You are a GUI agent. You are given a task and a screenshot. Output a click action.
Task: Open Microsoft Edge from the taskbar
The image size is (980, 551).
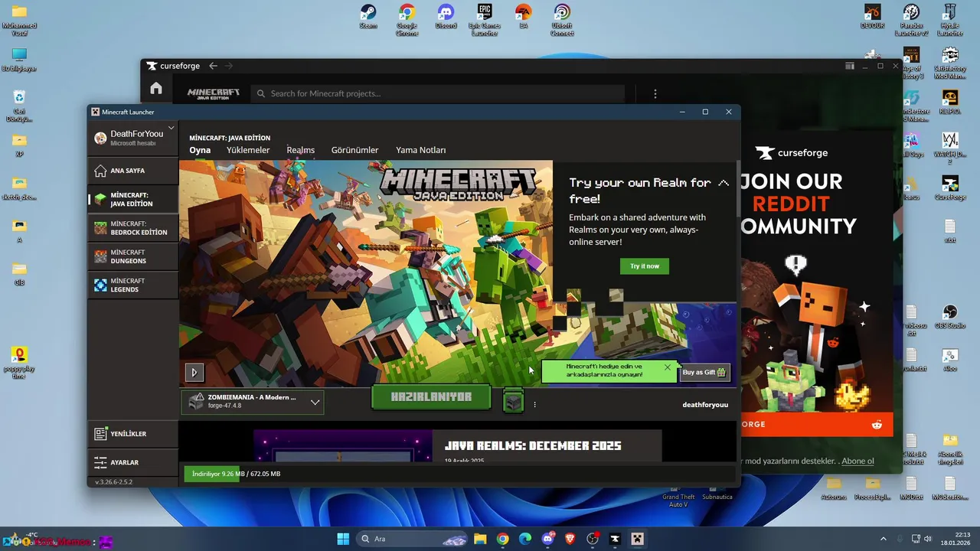(525, 539)
